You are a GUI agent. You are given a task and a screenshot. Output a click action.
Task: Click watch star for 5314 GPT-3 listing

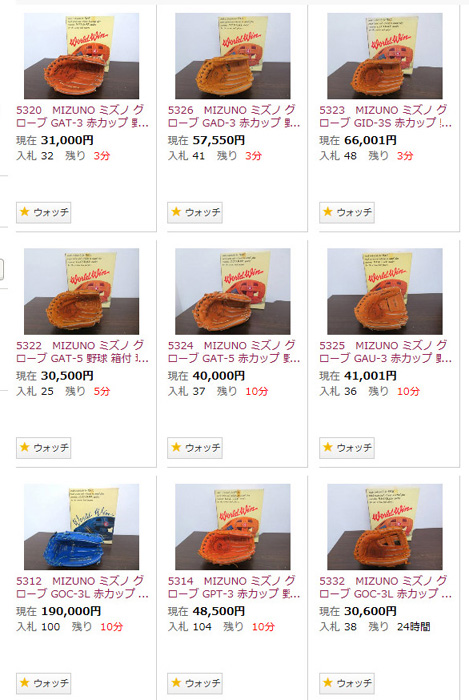coord(195,683)
